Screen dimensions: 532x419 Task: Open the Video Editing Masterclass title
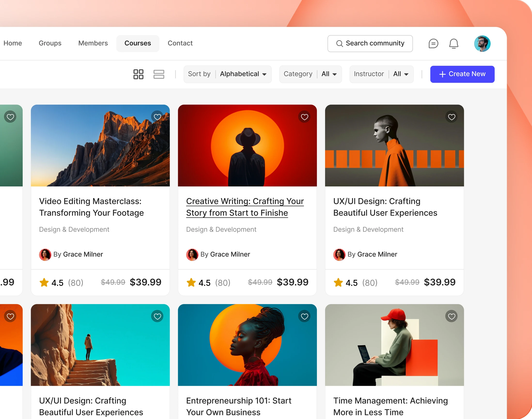tap(91, 207)
